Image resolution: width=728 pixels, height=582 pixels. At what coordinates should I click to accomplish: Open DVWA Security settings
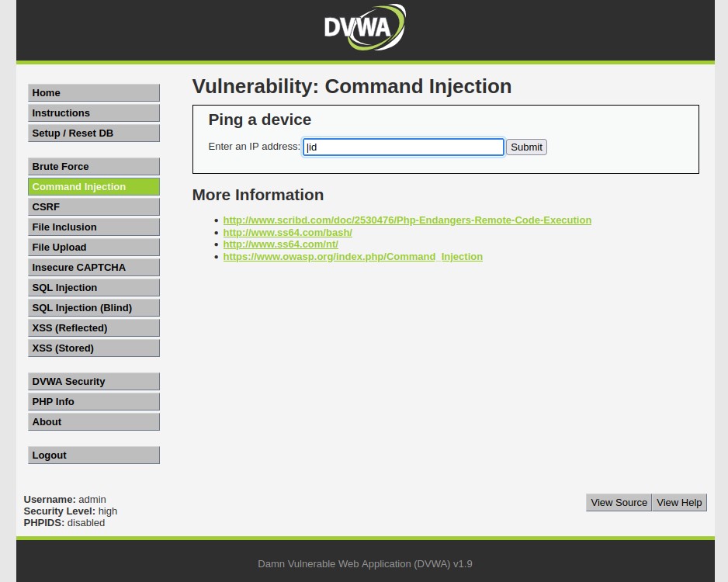(x=94, y=382)
